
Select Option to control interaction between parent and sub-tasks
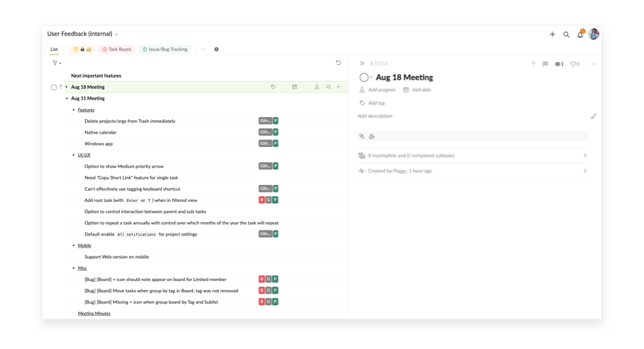(x=145, y=212)
